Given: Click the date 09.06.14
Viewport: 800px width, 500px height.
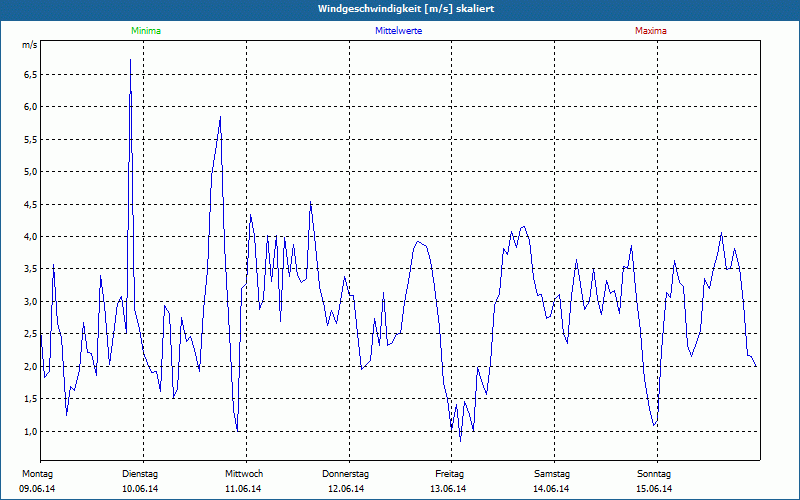Looking at the screenshot, I should [37, 489].
